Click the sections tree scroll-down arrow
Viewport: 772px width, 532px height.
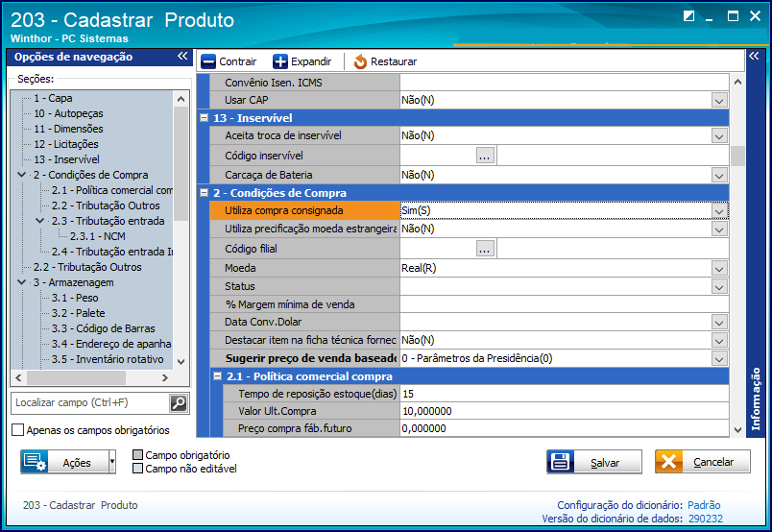click(x=181, y=362)
